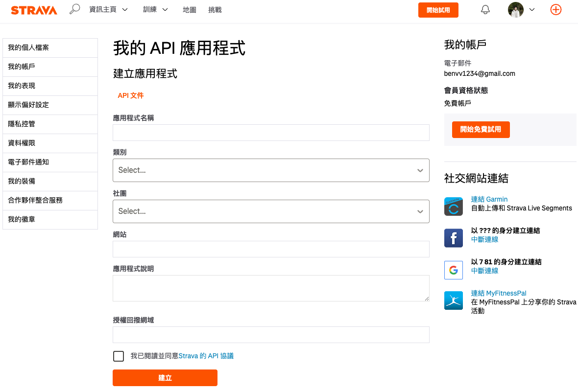Open 我的表現 in sidebar
The width and height of the screenshot is (578, 392).
(50, 86)
